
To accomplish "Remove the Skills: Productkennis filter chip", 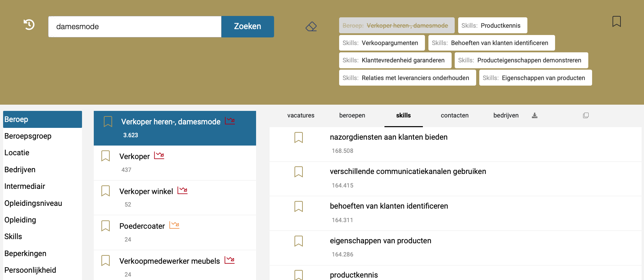I will click(492, 25).
